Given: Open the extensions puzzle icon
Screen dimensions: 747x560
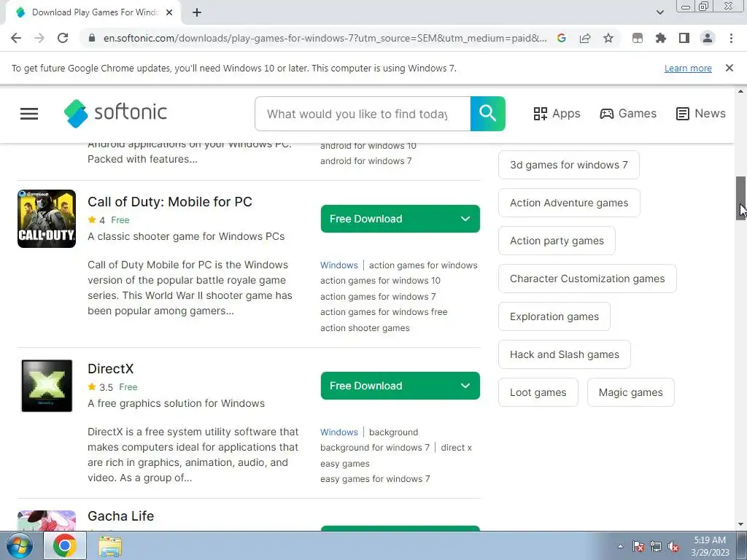Looking at the screenshot, I should (x=661, y=38).
